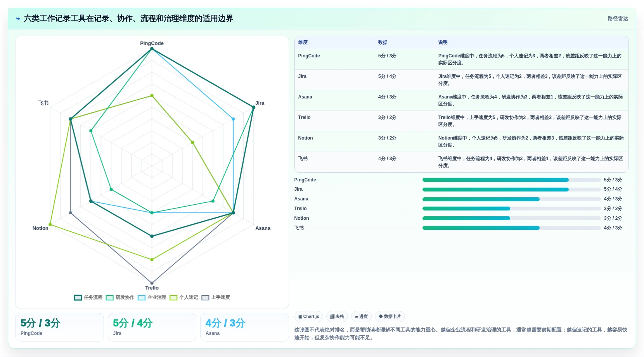
Task: Select the Notion progress bar
Action: pos(511,218)
